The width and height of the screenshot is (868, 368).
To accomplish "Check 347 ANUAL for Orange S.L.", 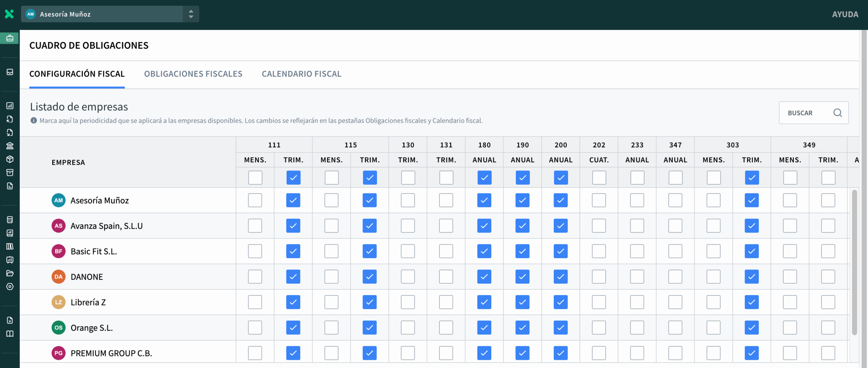I will click(675, 328).
